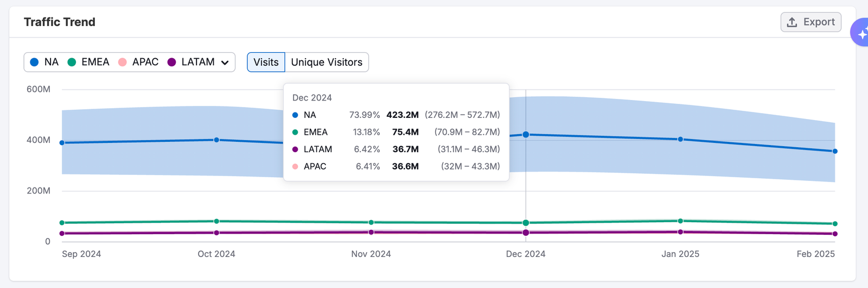Screen dimensions: 868x288
Task: Open dropdown via APAC legend label
Action: coord(145,62)
